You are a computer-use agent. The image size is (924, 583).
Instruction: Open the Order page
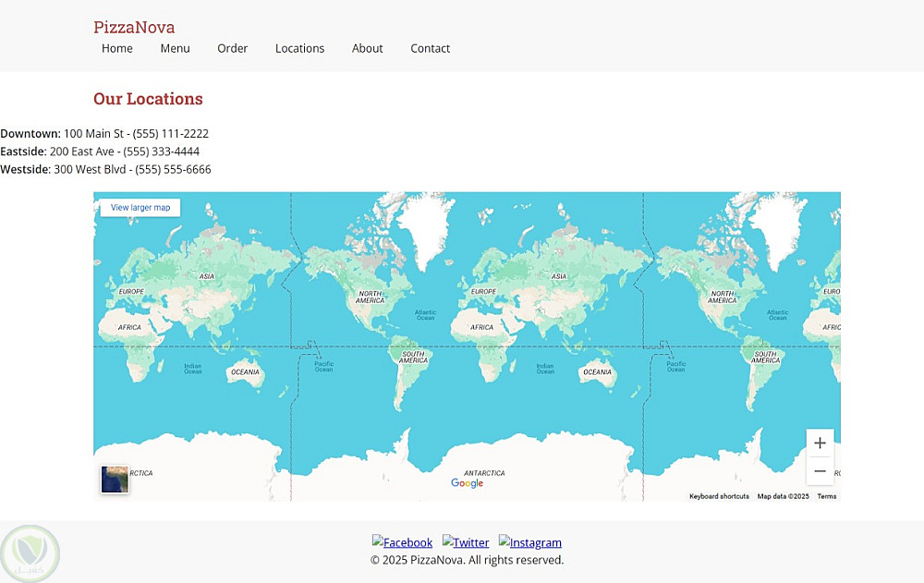click(232, 48)
